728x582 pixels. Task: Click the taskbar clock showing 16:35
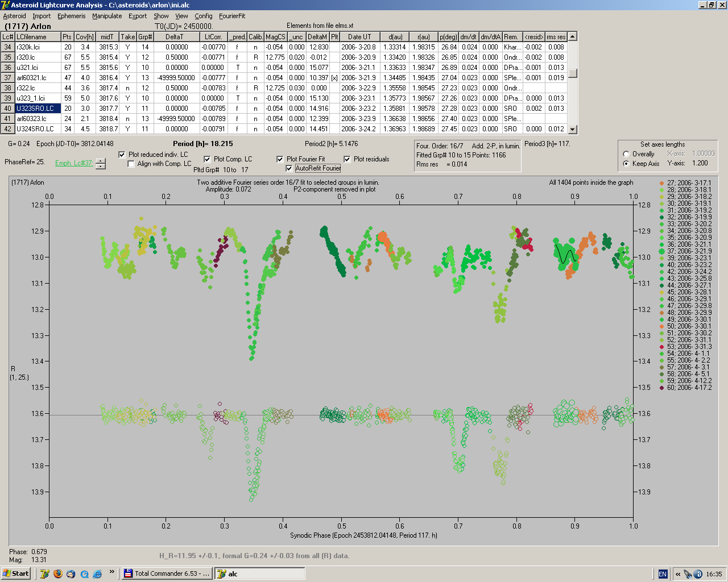click(714, 574)
